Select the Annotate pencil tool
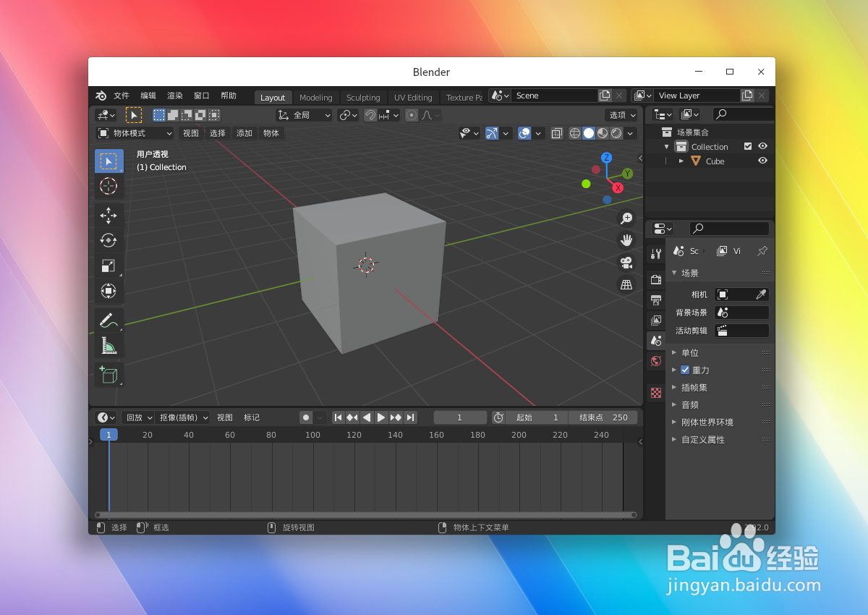The image size is (868, 615). pos(109,320)
